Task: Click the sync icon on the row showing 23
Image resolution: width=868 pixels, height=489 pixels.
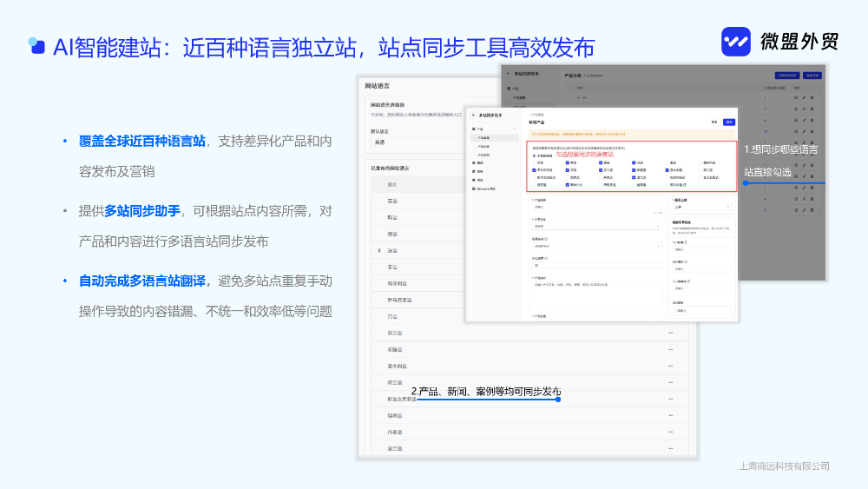Action: 796,131
